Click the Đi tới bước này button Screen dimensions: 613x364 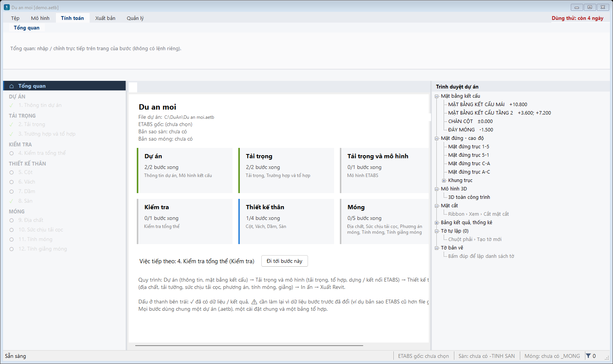pos(285,261)
